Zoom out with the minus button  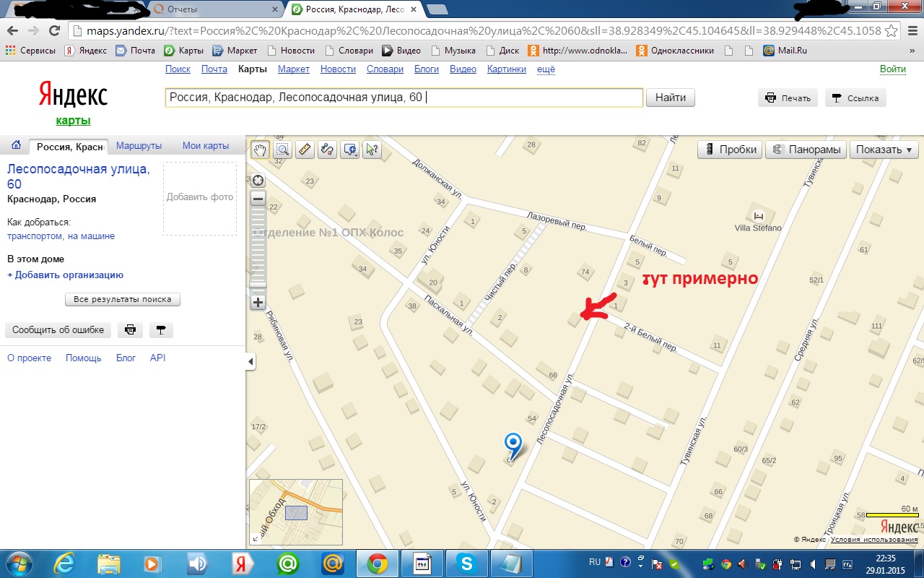258,199
